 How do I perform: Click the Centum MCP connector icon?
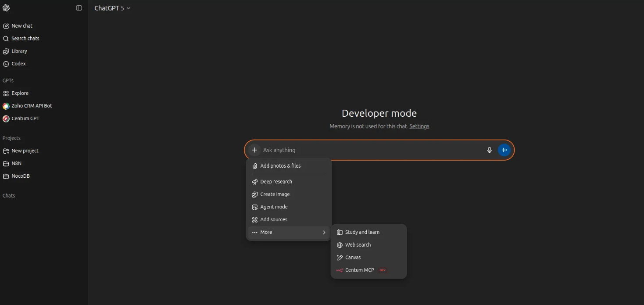[340, 270]
